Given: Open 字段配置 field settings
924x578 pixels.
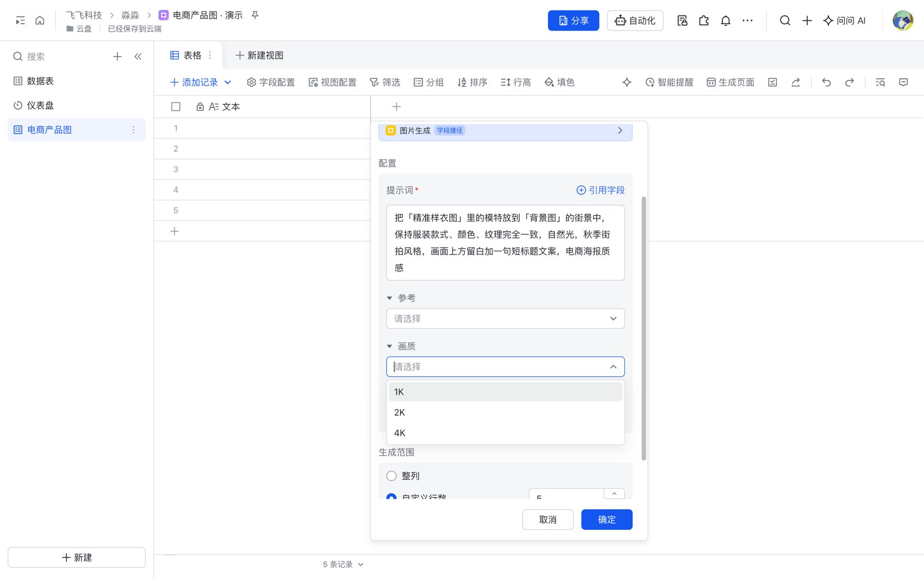Looking at the screenshot, I should (271, 83).
